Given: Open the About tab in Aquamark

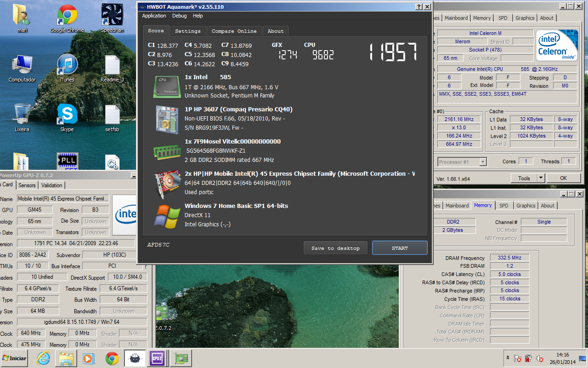Looking at the screenshot, I should [x=276, y=31].
